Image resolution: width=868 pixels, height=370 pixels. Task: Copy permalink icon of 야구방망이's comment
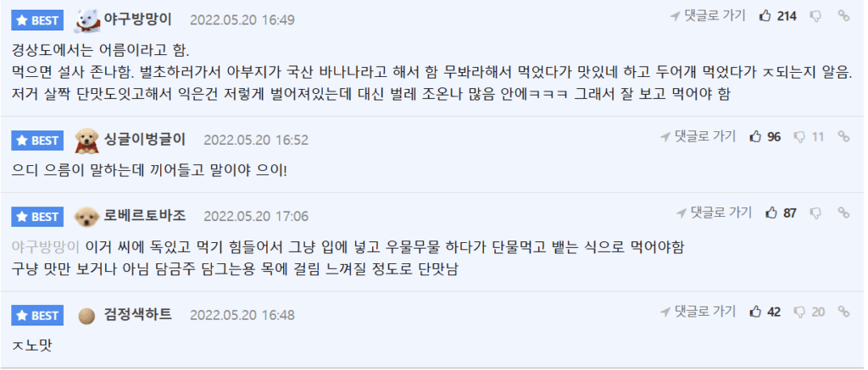pos(843,15)
